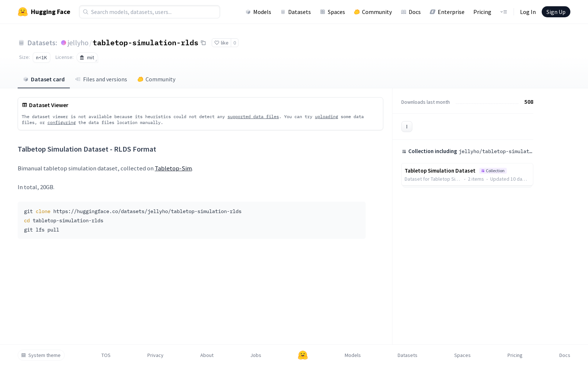
Task: Open Pricing footer link
Action: click(x=515, y=355)
